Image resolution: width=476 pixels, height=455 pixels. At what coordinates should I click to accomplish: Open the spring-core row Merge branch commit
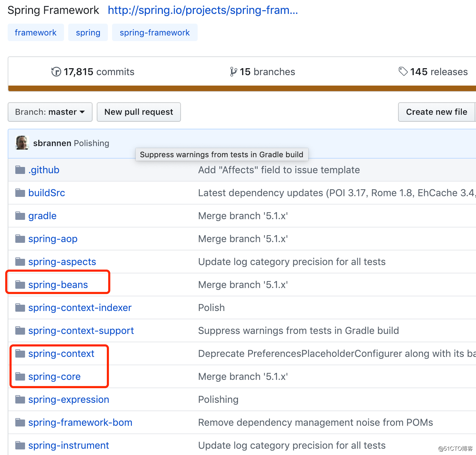pos(243,376)
